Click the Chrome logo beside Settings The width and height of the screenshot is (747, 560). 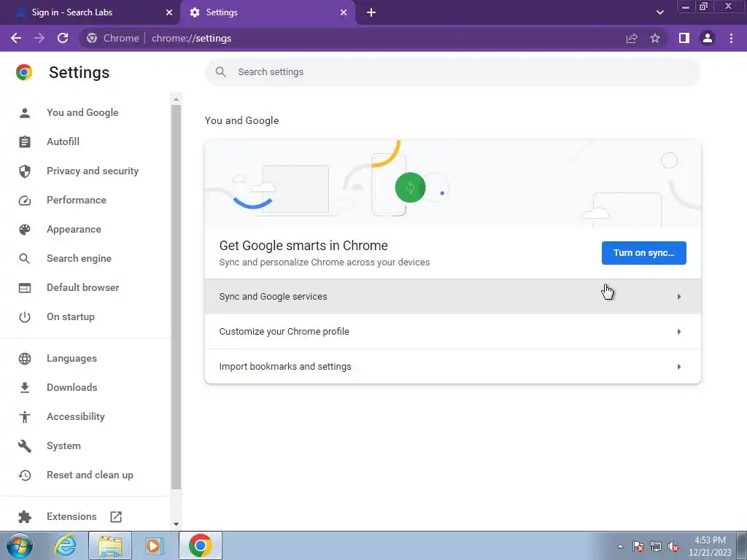[x=24, y=72]
